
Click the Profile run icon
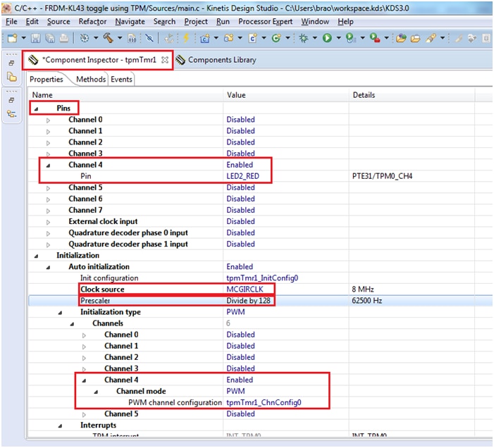point(351,38)
